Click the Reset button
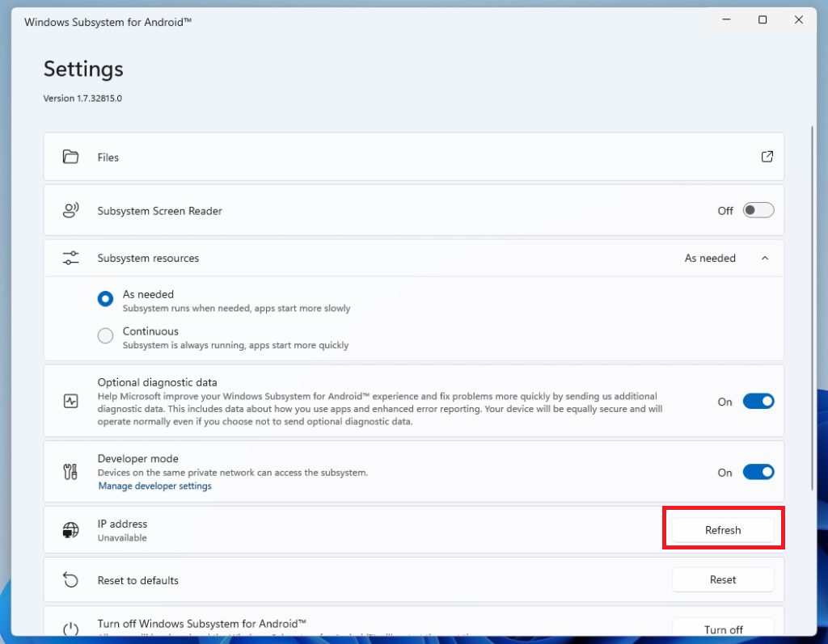This screenshot has height=644, width=828. click(x=723, y=579)
